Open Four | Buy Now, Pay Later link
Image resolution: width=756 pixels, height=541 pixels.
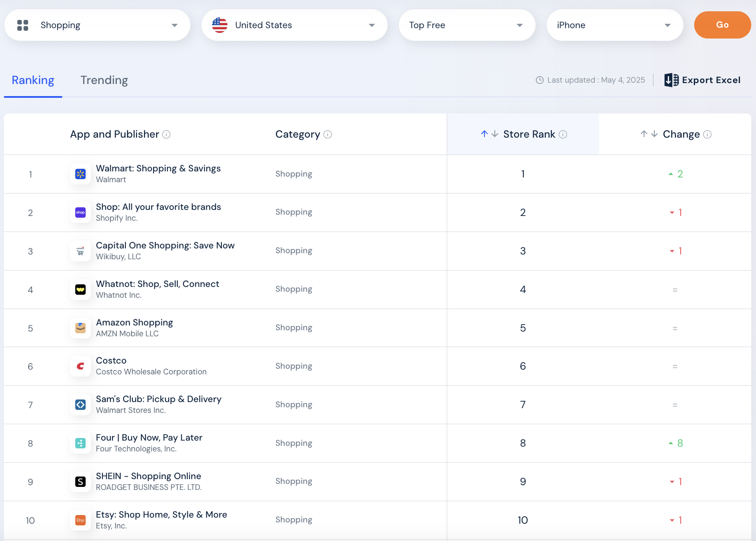tap(149, 438)
